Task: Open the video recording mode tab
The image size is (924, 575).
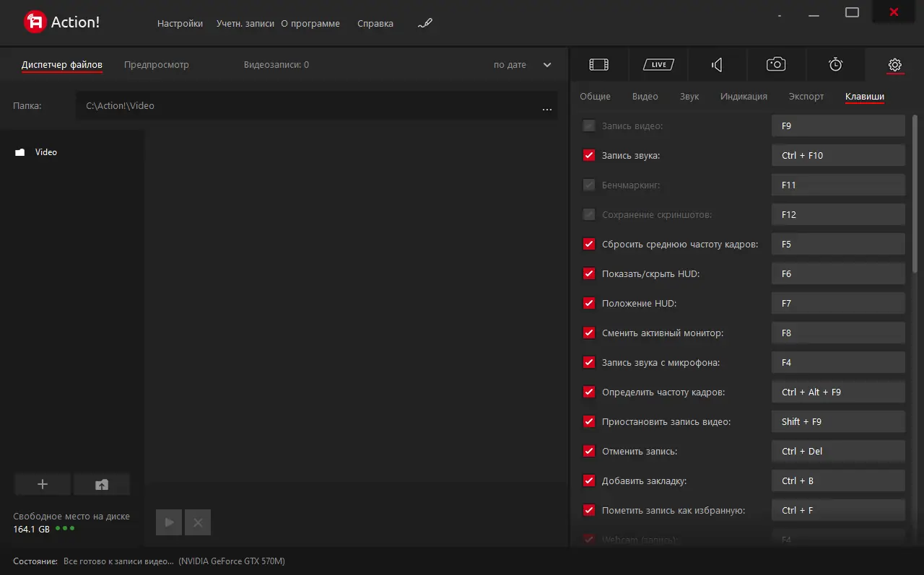Action: [x=599, y=65]
